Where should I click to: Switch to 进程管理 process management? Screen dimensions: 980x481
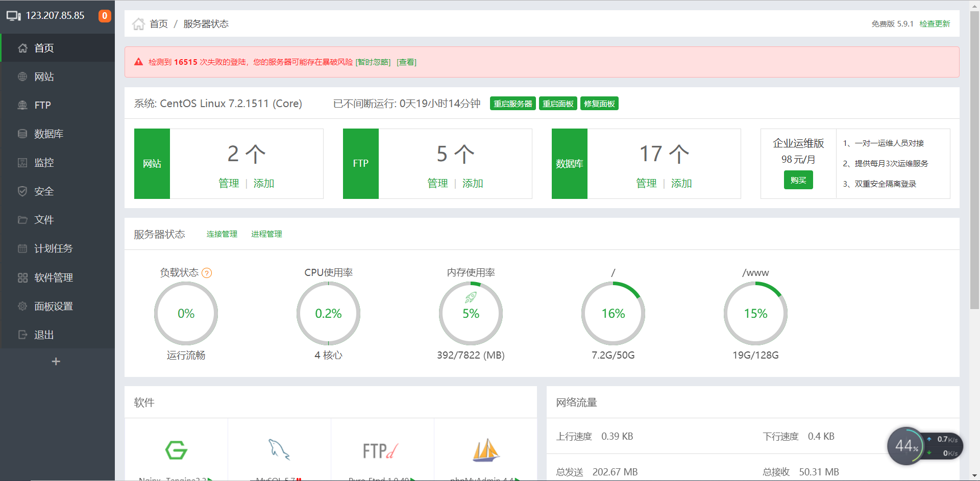click(266, 234)
